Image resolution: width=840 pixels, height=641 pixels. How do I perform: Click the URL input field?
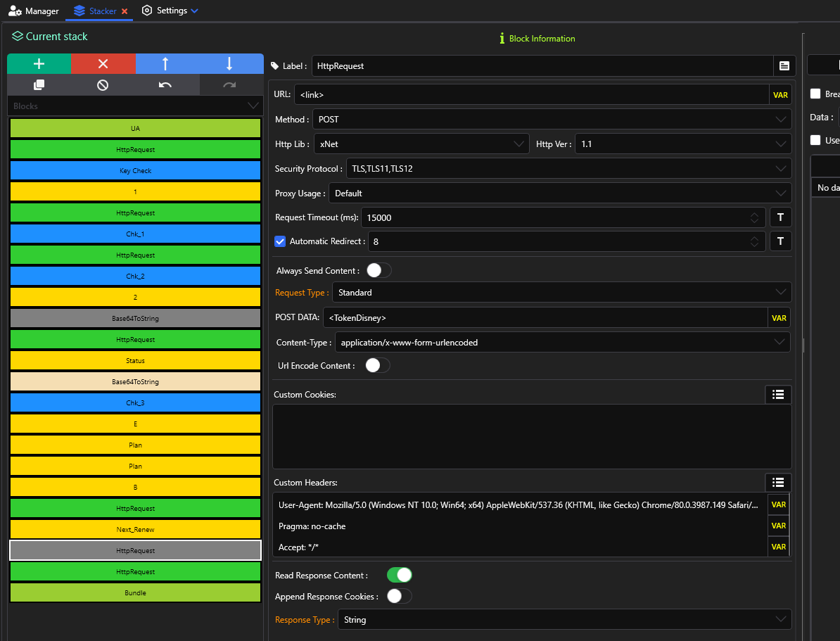(x=532, y=95)
